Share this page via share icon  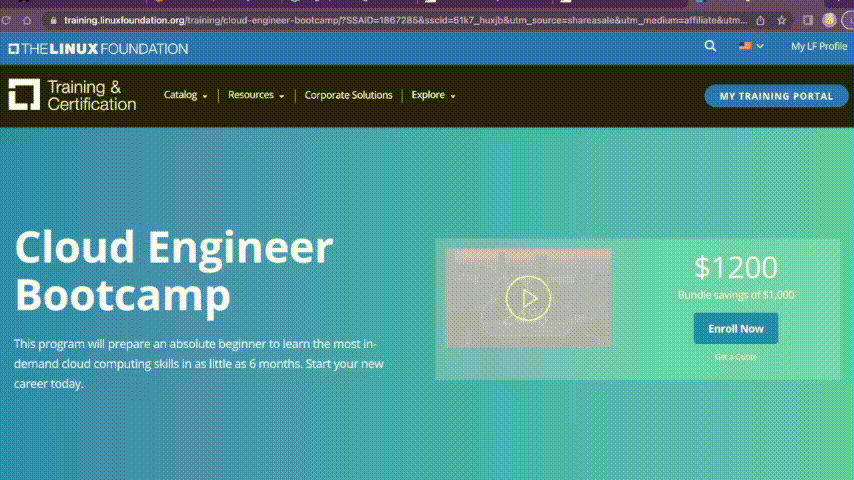point(760,21)
